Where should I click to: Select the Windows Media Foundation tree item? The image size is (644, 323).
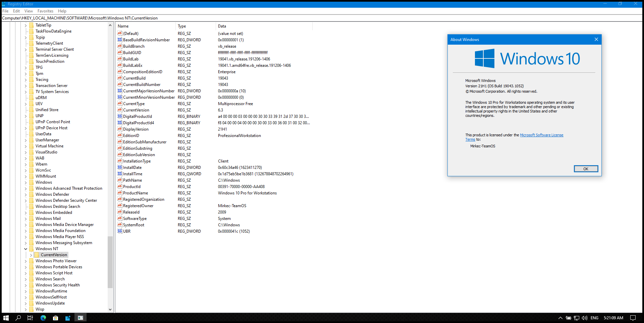click(60, 231)
